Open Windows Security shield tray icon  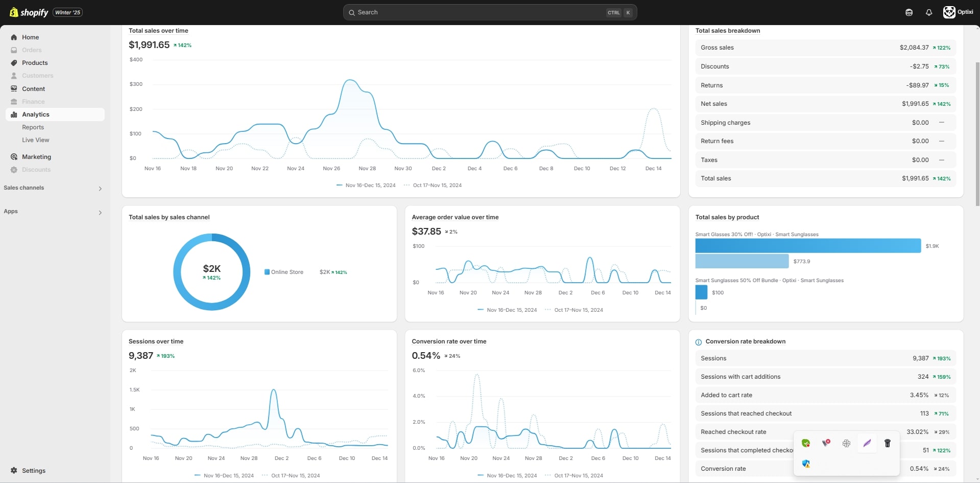pos(806,464)
